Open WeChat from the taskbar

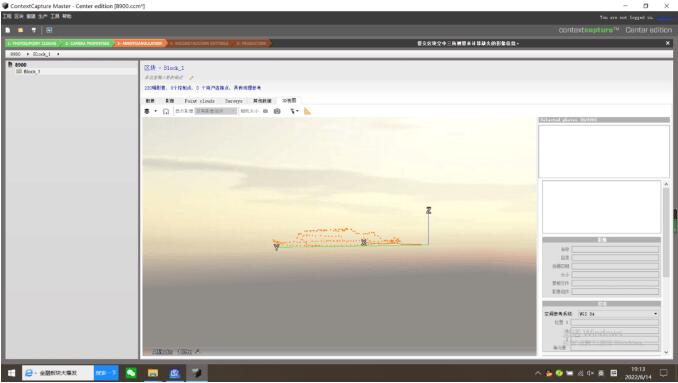(x=131, y=373)
